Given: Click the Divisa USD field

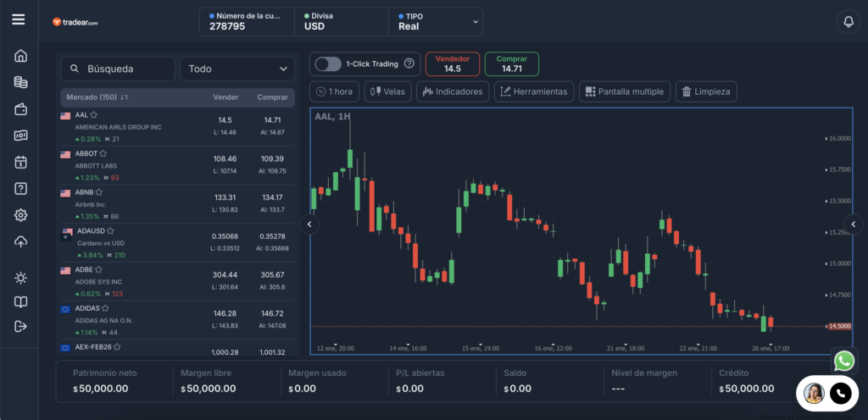Looking at the screenshot, I should [x=342, y=21].
